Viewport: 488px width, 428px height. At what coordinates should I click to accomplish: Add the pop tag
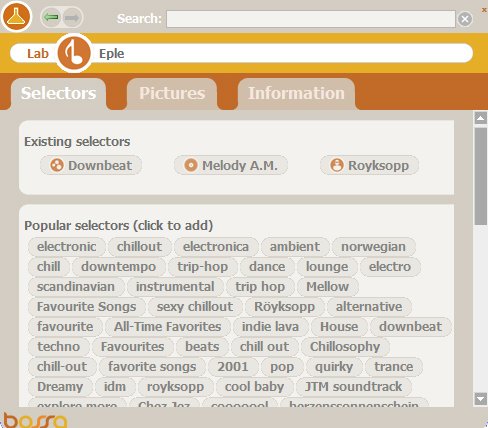tap(282, 367)
